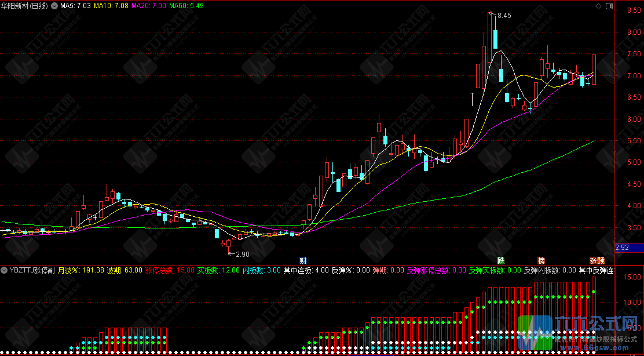This screenshot has height=356, width=644.
Task: Click the 4.00 price axis label
Action: coord(634,206)
